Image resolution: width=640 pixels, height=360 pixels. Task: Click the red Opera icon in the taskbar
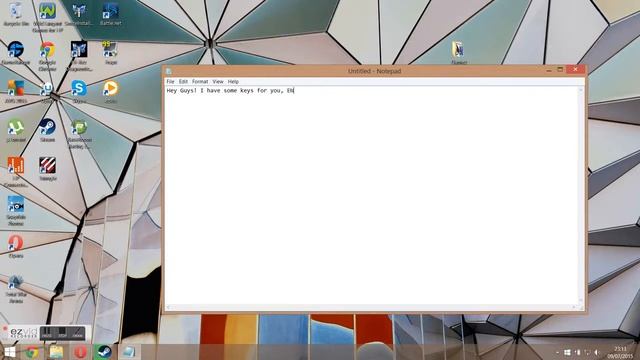(x=80, y=352)
